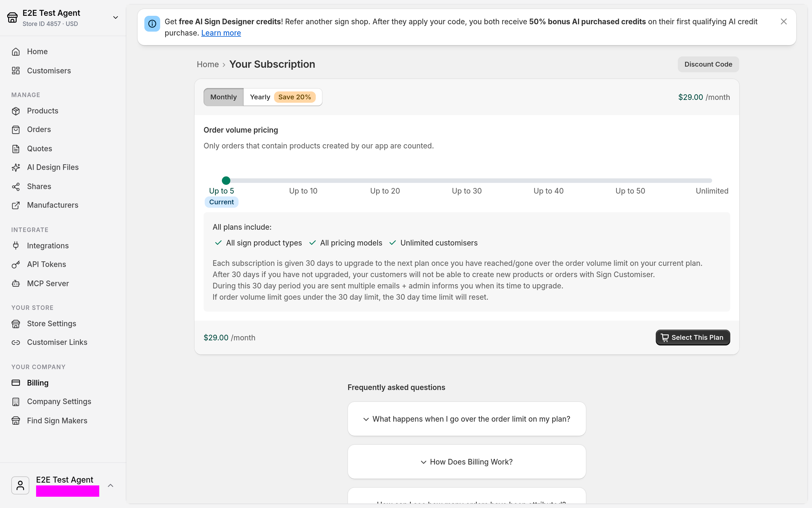Select the Up to 30 tier on slider
The image size is (812, 508).
(467, 191)
